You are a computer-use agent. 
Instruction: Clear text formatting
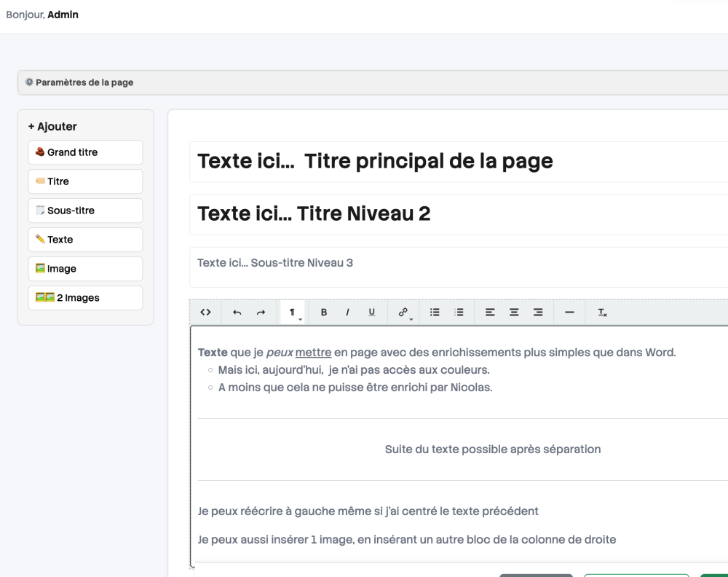602,313
